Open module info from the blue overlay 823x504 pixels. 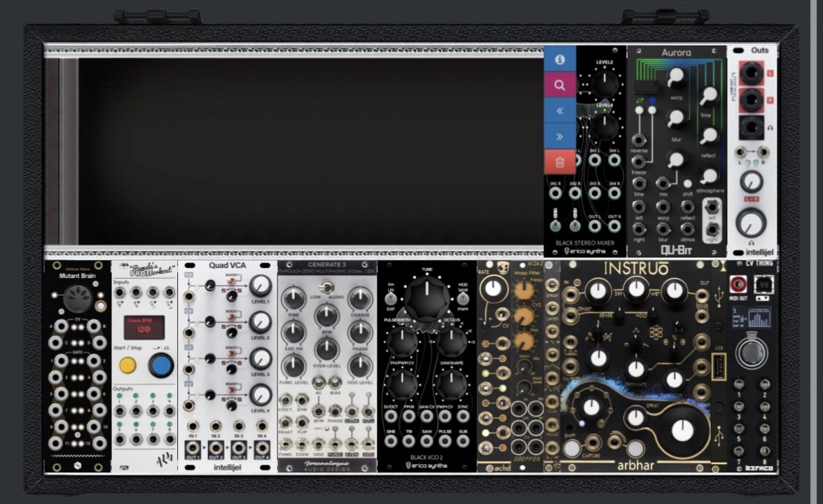(x=560, y=59)
